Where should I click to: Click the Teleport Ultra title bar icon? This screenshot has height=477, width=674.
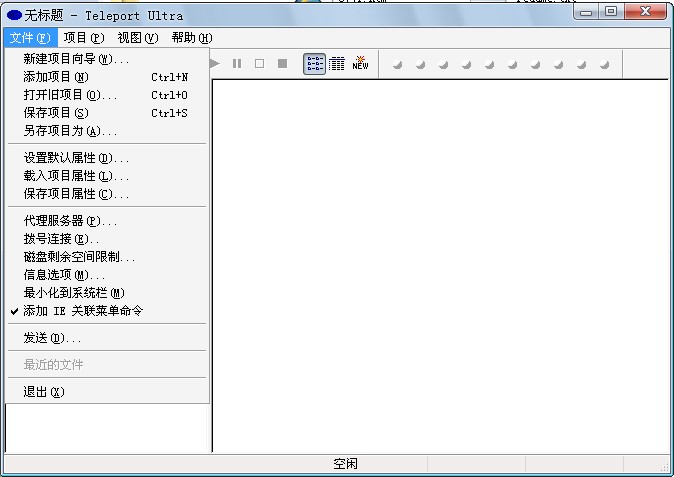tap(14, 16)
